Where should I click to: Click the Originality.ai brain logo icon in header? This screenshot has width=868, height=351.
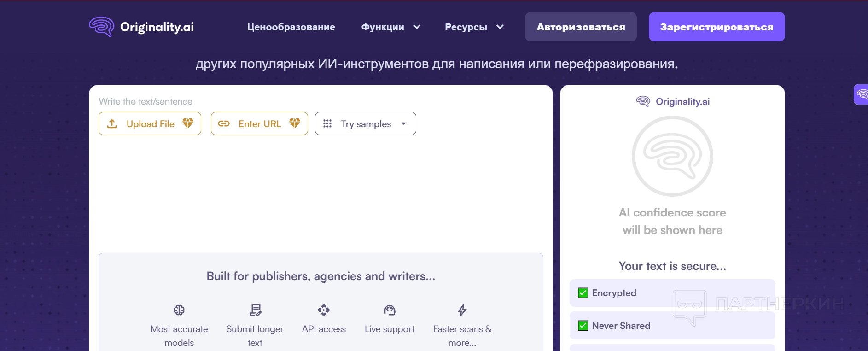101,27
